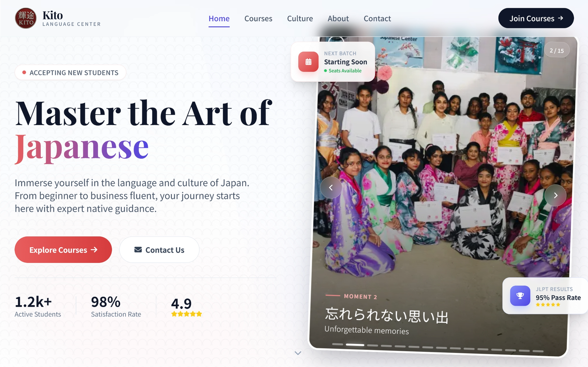
Task: Click the purple trophy icon in JLPT Results
Action: [x=520, y=296]
